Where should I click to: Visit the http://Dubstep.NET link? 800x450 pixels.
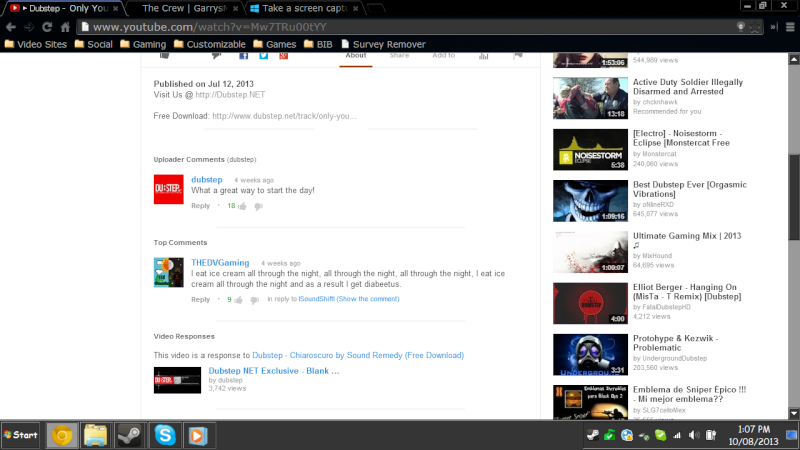230,94
